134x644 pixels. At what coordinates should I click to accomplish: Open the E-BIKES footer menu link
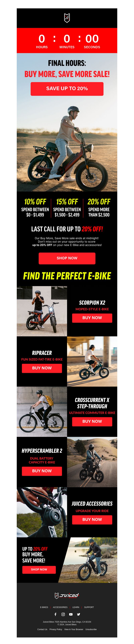[44, 607]
